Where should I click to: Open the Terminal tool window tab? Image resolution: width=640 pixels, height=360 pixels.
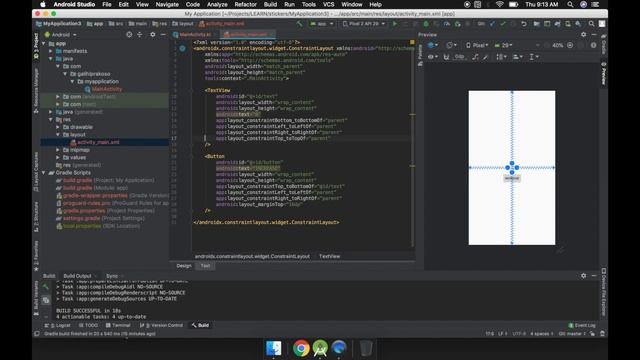click(x=118, y=325)
